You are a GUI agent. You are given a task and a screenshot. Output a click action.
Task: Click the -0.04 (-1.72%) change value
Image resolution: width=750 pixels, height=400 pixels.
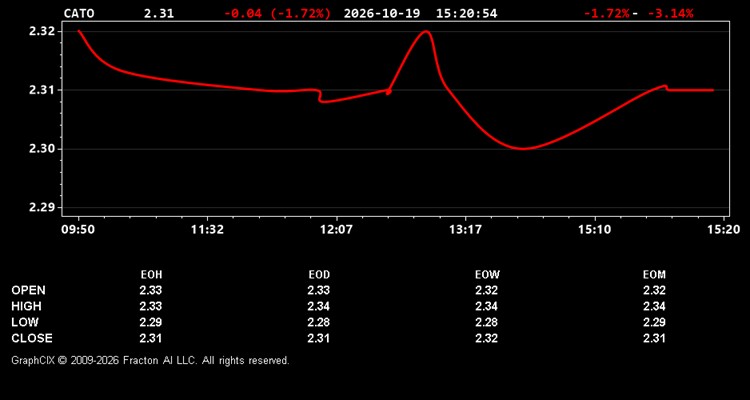(277, 13)
